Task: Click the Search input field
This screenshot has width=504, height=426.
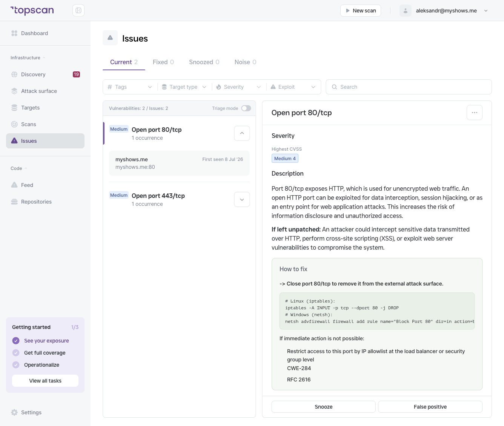Action: (409, 87)
